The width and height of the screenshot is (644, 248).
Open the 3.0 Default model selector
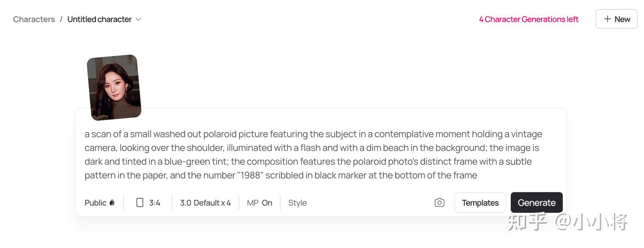(x=199, y=203)
